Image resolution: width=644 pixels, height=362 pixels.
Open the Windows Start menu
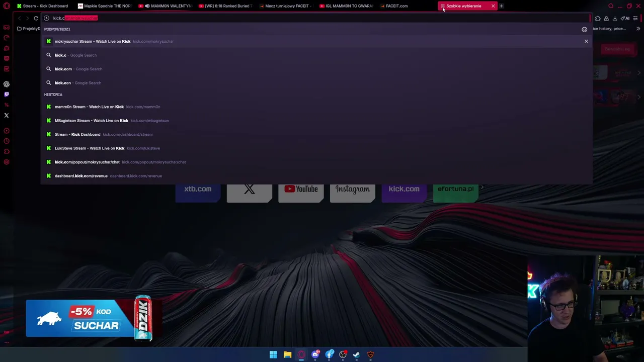coord(273,354)
